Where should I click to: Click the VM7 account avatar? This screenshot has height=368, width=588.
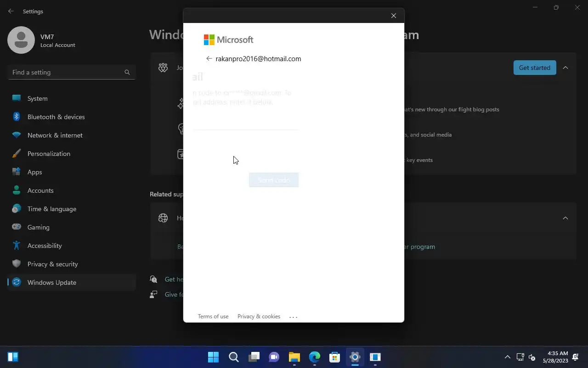(21, 40)
